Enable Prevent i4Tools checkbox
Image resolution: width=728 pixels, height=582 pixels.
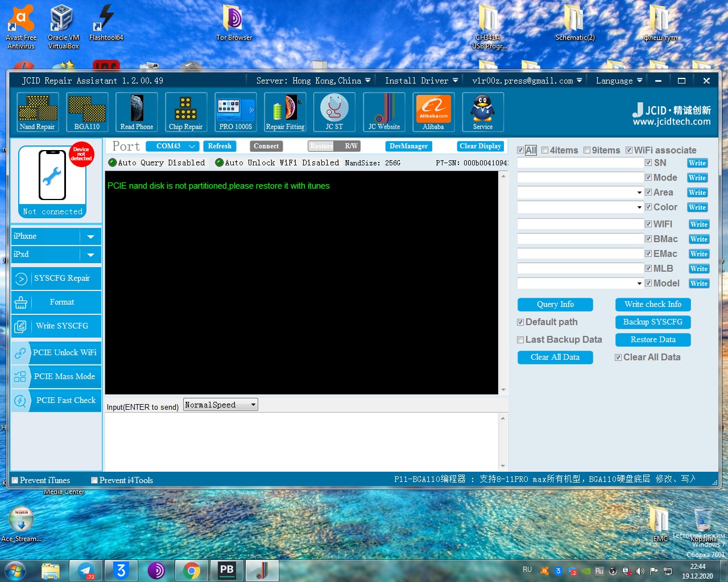tap(94, 480)
